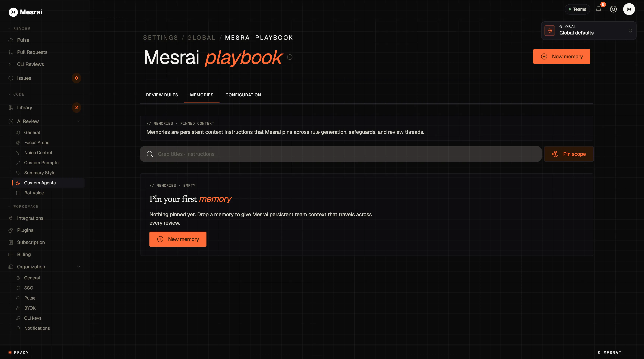This screenshot has height=359, width=644.
Task: Click the READY status indicator
Action: click(x=19, y=352)
